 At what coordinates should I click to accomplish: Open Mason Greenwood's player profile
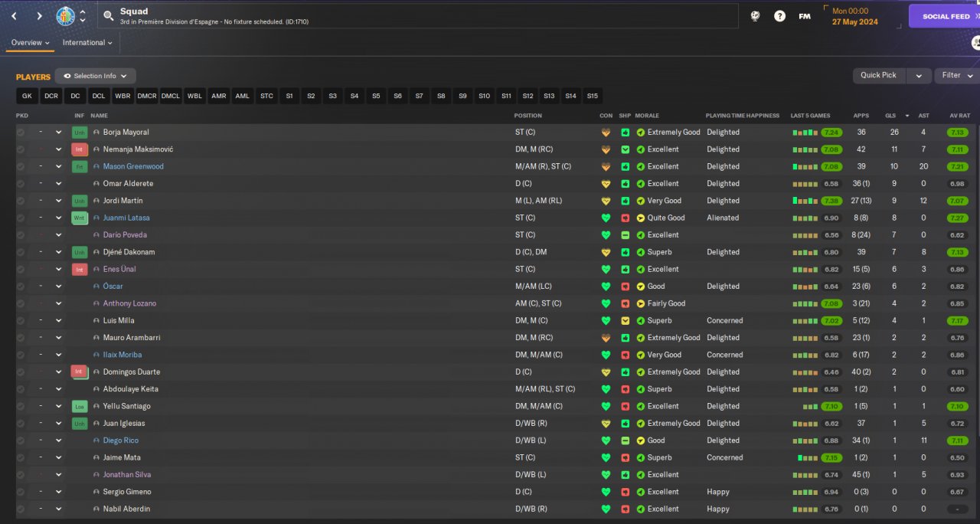133,166
